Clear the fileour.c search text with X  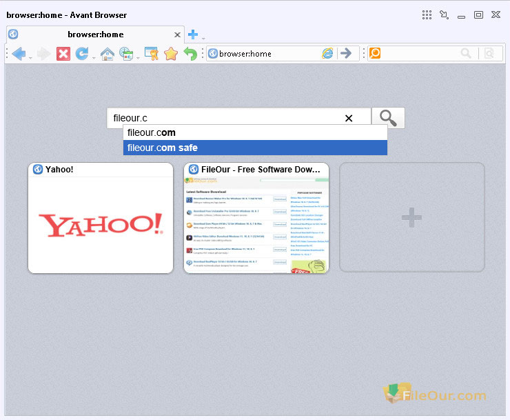coord(349,119)
